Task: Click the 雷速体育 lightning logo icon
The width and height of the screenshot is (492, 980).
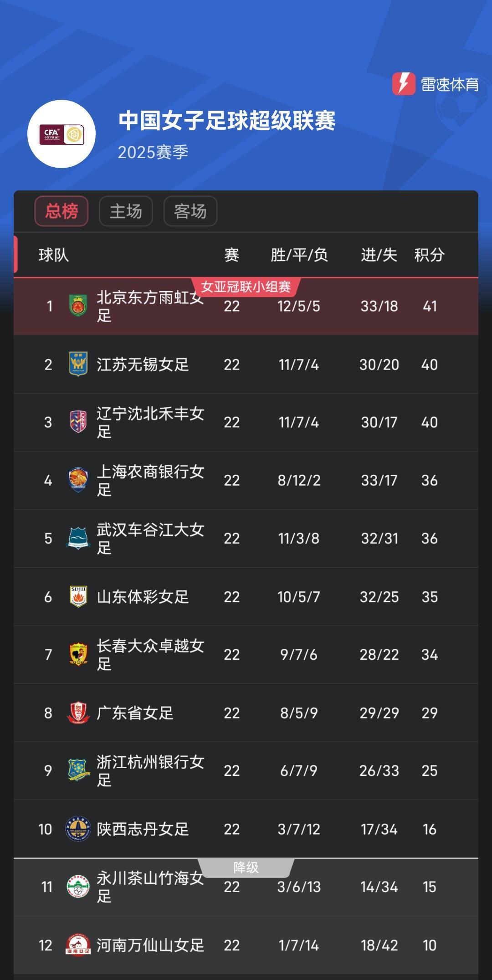Action: point(404,84)
